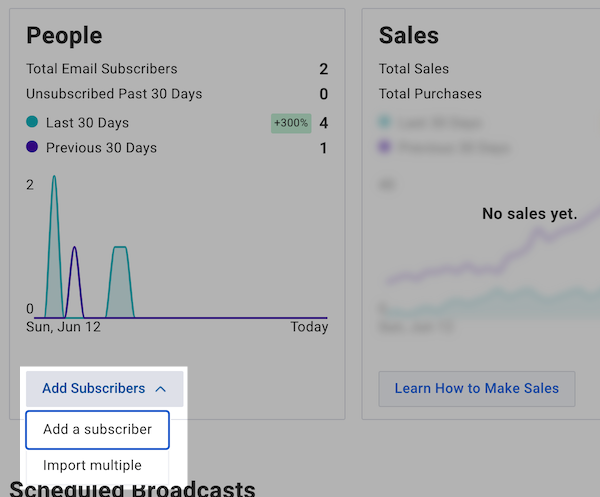Click the tallest teal peak in the chart
Screen dimensions: 600x497
pos(53,180)
